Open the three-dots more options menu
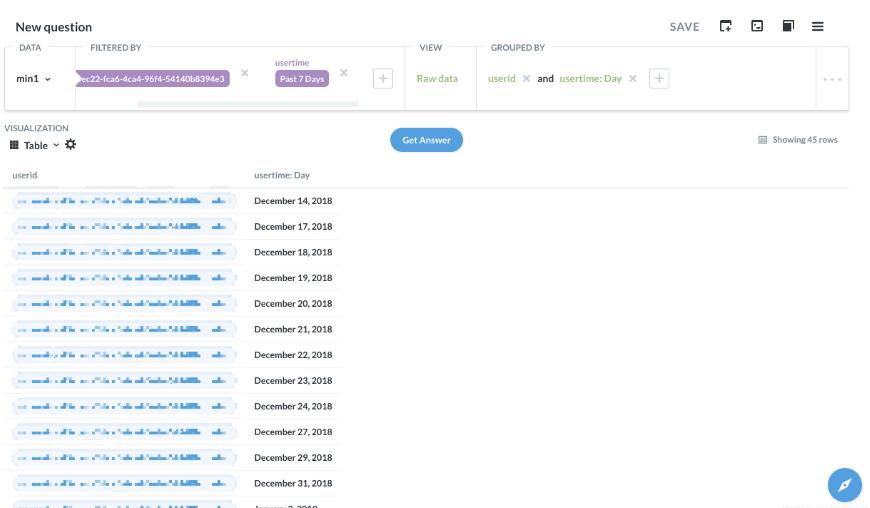The height and width of the screenshot is (508, 870). click(x=832, y=79)
